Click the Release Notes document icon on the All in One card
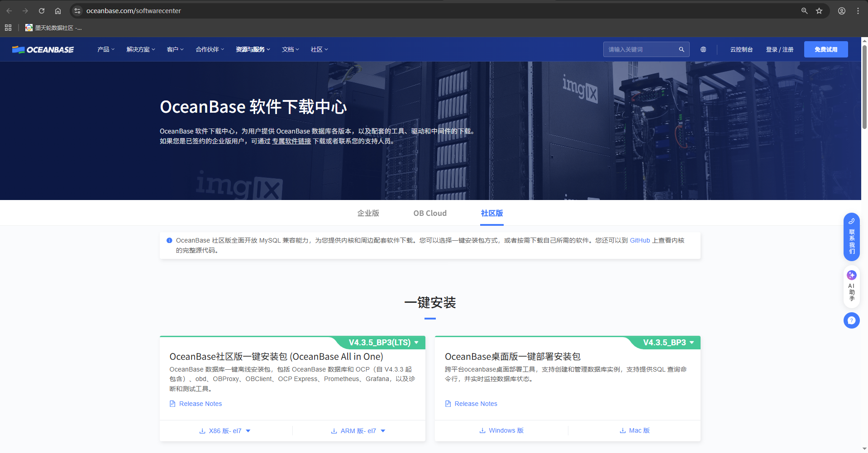Image resolution: width=868 pixels, height=453 pixels. tap(172, 403)
